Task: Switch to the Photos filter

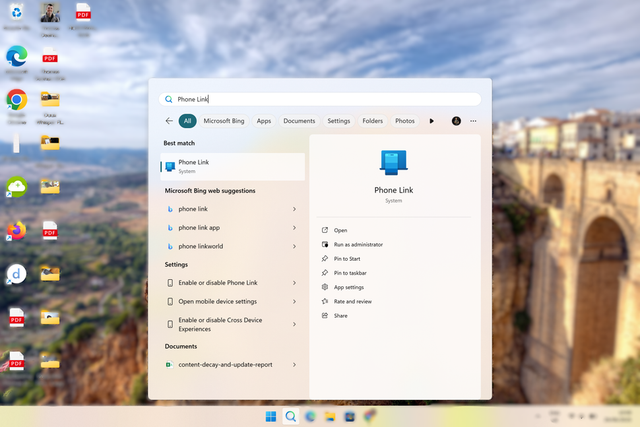Action: point(404,121)
